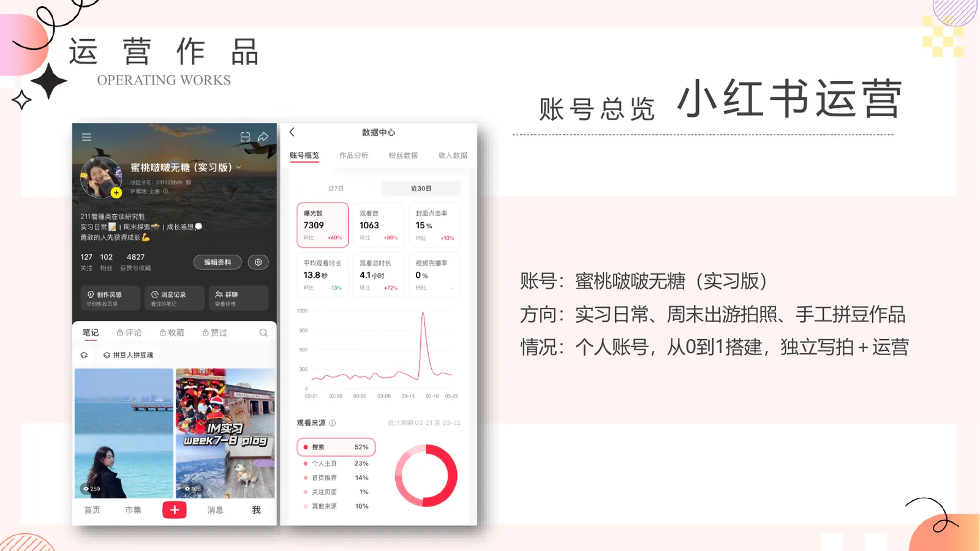Tap the QR icon beside 小红书号
The image size is (980, 551).
click(188, 182)
